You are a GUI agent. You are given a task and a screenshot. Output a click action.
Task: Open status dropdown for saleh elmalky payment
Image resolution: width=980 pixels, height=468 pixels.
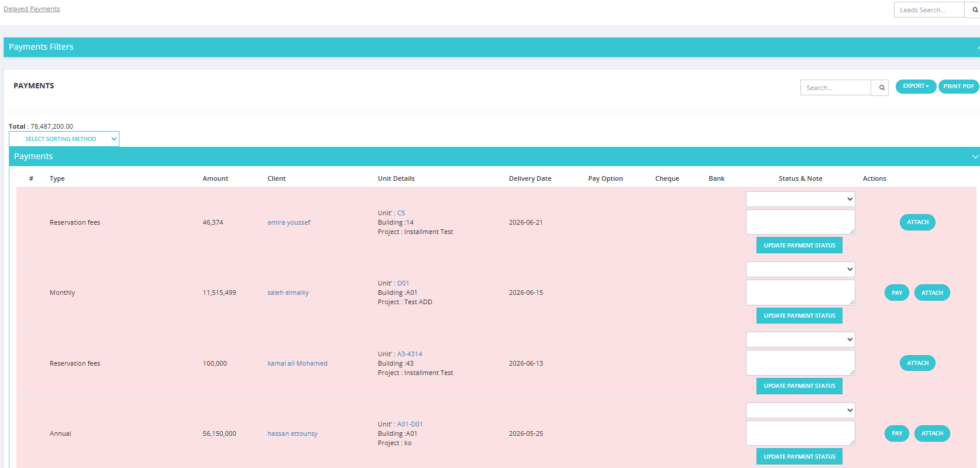point(800,270)
